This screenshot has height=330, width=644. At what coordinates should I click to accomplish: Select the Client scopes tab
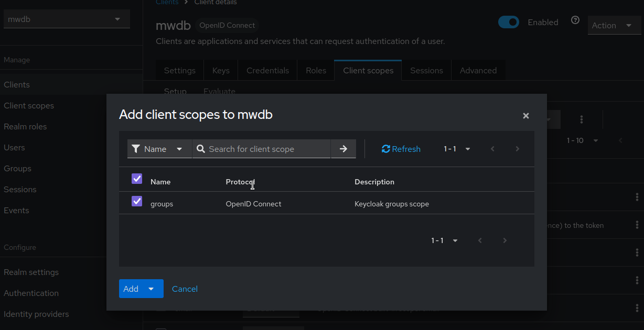368,70
